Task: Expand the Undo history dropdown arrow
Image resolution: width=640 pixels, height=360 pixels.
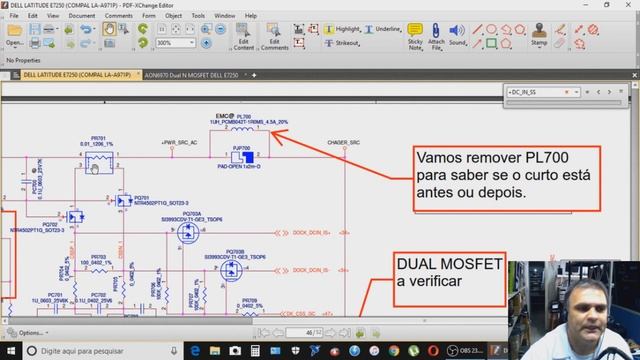Action: (x=94, y=29)
